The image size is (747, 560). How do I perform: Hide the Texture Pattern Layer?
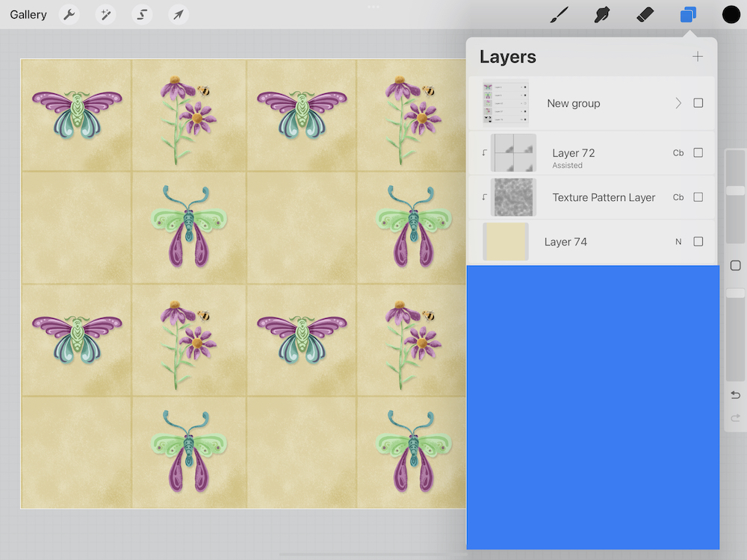[698, 197]
